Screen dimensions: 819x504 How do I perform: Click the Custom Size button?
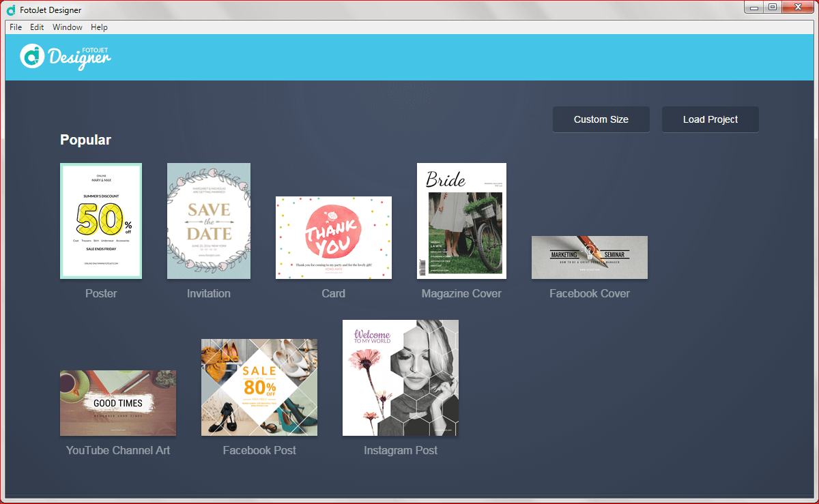point(601,119)
